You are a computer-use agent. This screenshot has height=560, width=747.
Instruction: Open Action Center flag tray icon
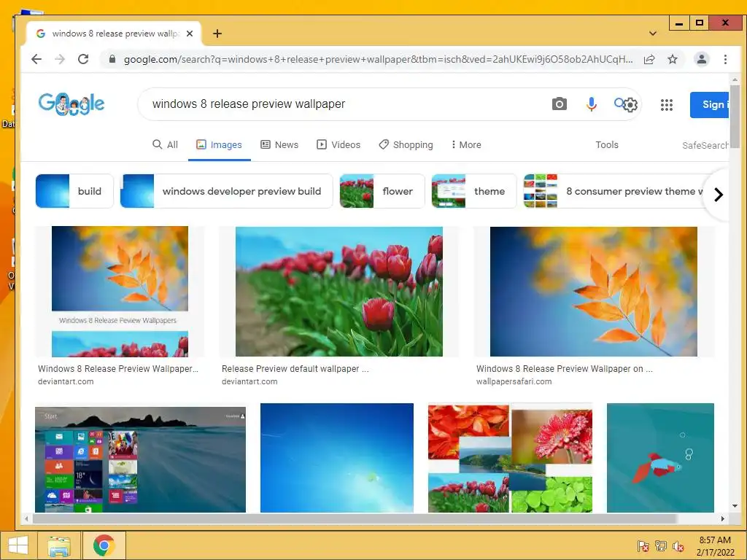tap(643, 546)
